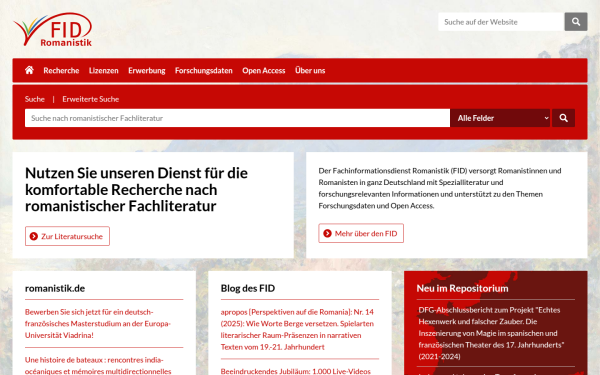Screen dimensions: 600x375
Task: Open the Open Access menu
Action: [264, 70]
